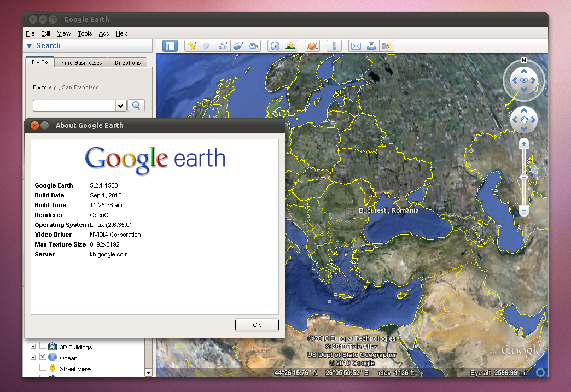
Task: Add a placemark with the pushpin icon
Action: 192,46
